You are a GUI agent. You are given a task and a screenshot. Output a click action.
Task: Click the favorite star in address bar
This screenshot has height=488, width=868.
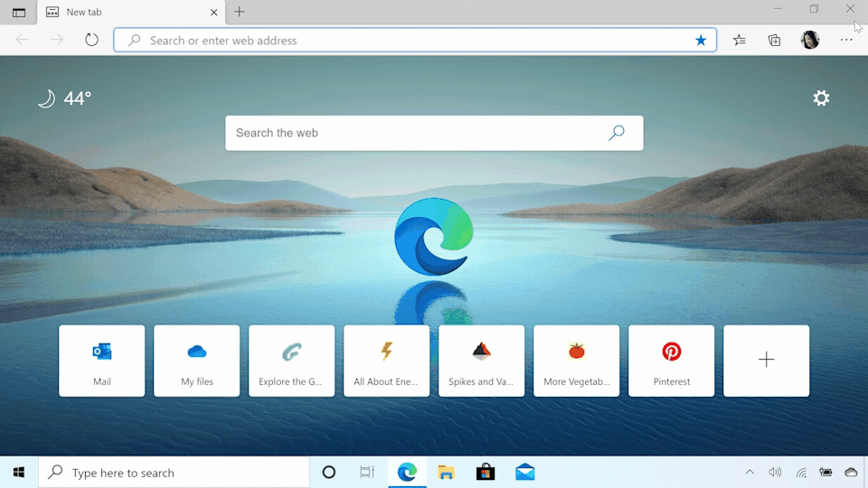pyautogui.click(x=701, y=41)
